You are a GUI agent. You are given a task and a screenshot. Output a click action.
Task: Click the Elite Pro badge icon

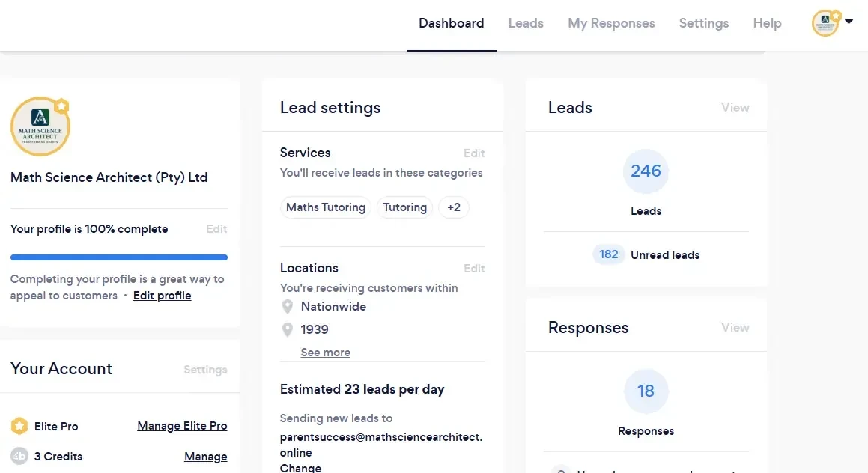coord(19,426)
